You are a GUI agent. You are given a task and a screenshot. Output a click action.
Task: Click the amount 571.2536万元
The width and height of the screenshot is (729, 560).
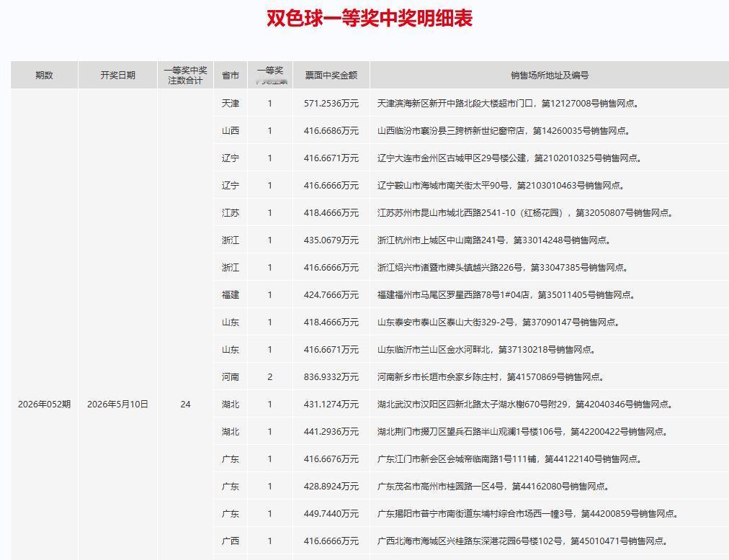(x=331, y=103)
